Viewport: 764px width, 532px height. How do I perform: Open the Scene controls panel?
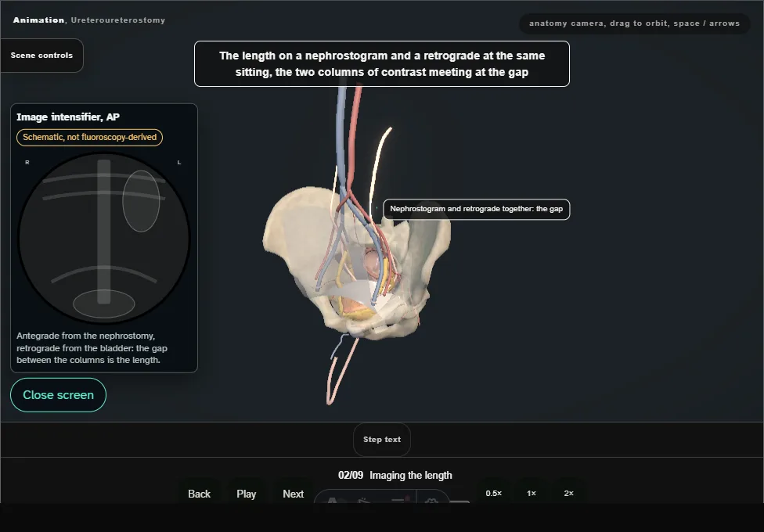click(x=42, y=56)
